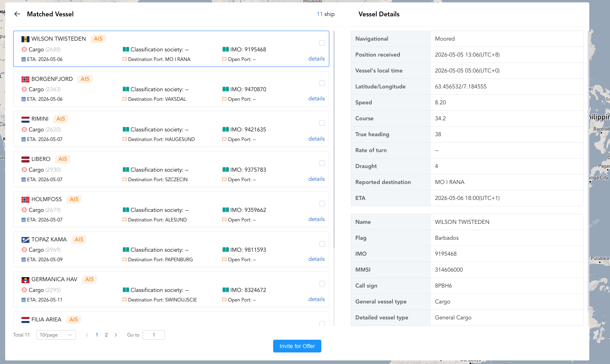The image size is (610, 364).
Task: Click the AIS badge on TOPAZ KAMA
Action: coord(79,239)
